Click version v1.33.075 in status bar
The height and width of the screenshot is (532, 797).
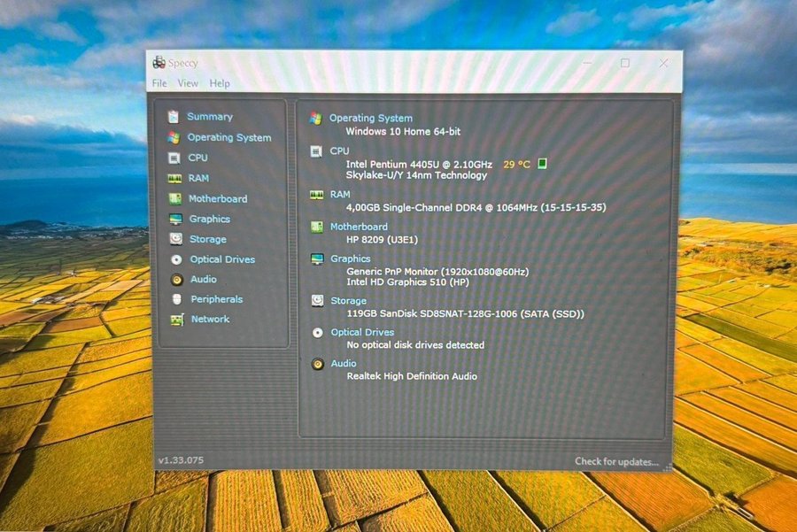[x=181, y=460]
